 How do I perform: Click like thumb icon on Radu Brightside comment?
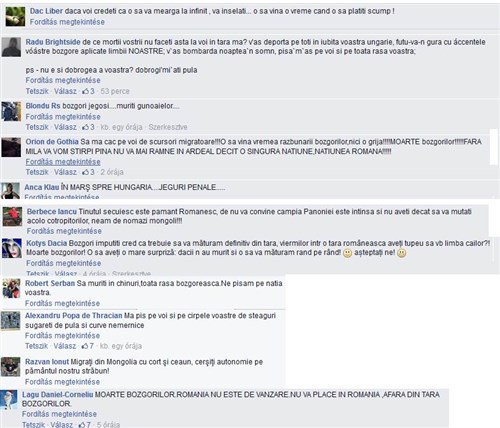click(85, 91)
